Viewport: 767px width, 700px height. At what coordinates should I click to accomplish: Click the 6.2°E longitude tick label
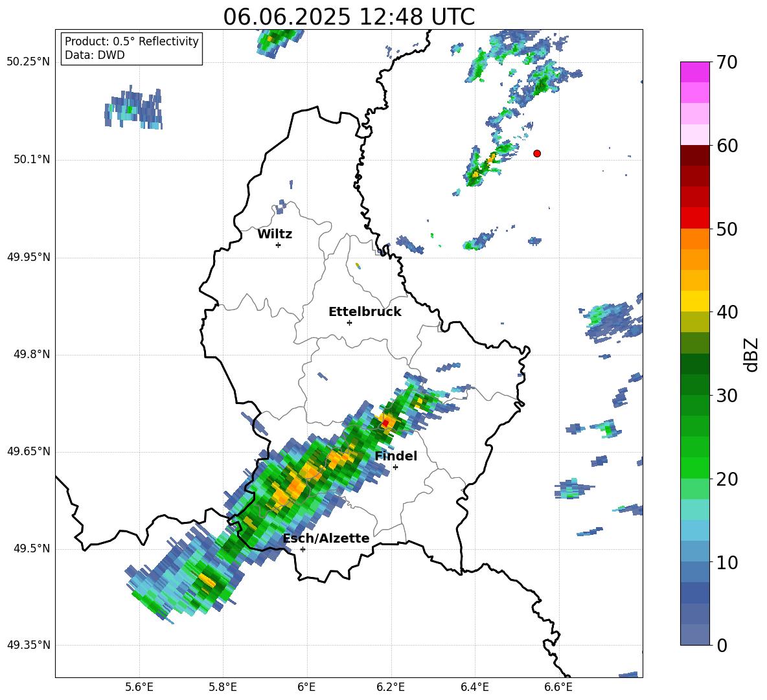pyautogui.click(x=391, y=687)
